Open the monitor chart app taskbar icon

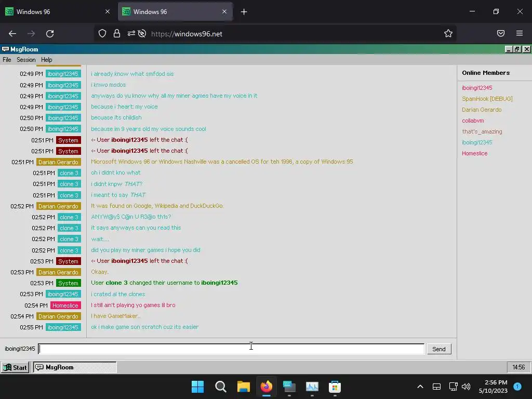coord(312,387)
